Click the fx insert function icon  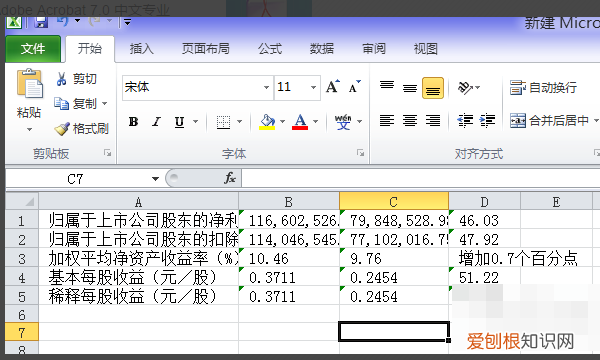coord(230,178)
